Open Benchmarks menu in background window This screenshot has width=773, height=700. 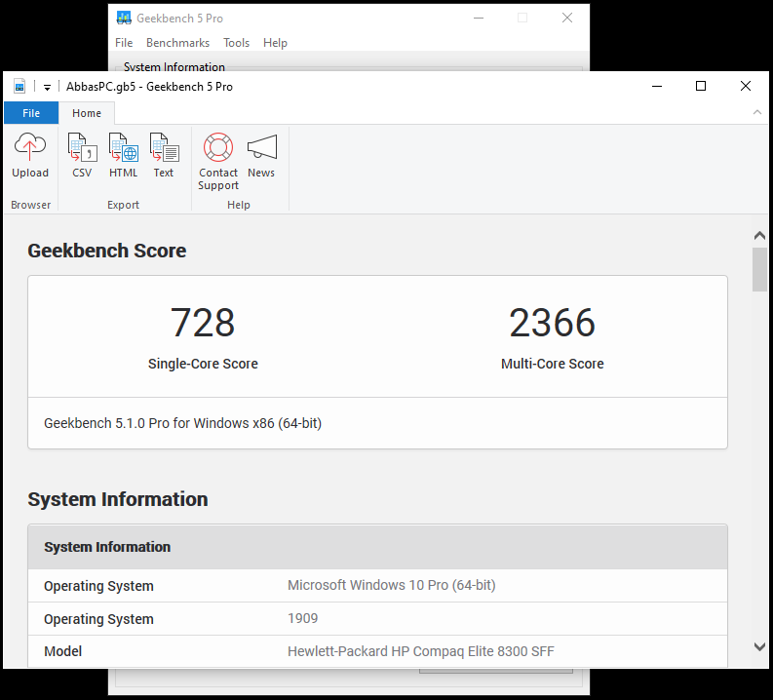[x=178, y=43]
